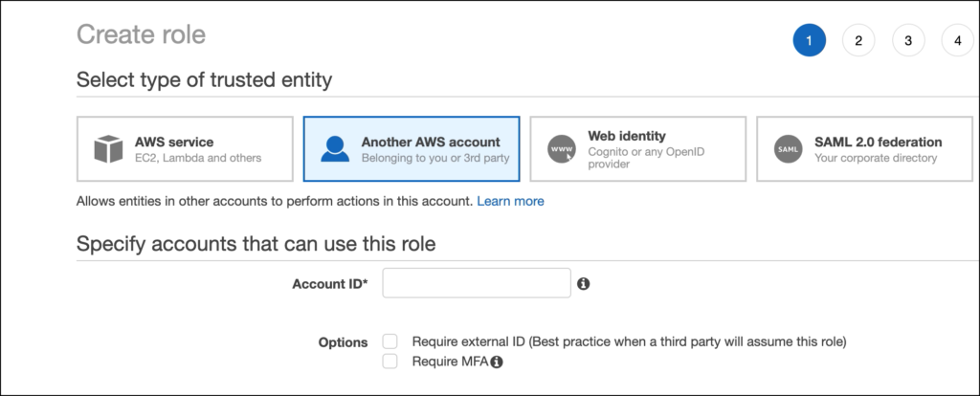Choose the Web identity entity type card
This screenshot has height=396, width=980.
tap(638, 148)
